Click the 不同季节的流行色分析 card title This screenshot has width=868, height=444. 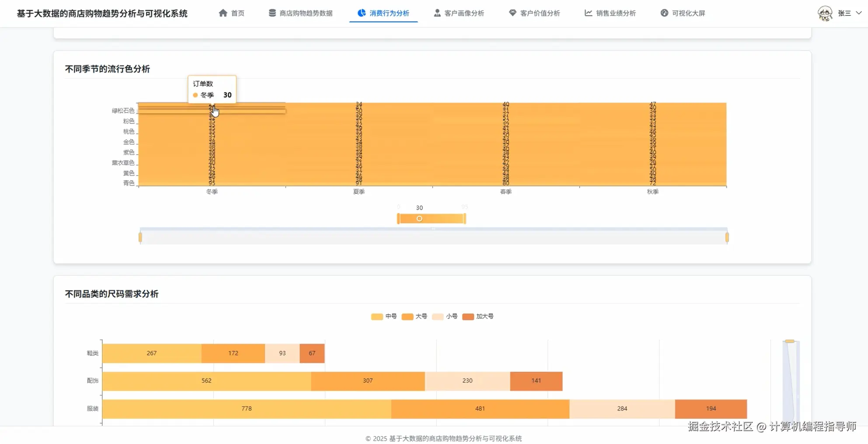(108, 69)
